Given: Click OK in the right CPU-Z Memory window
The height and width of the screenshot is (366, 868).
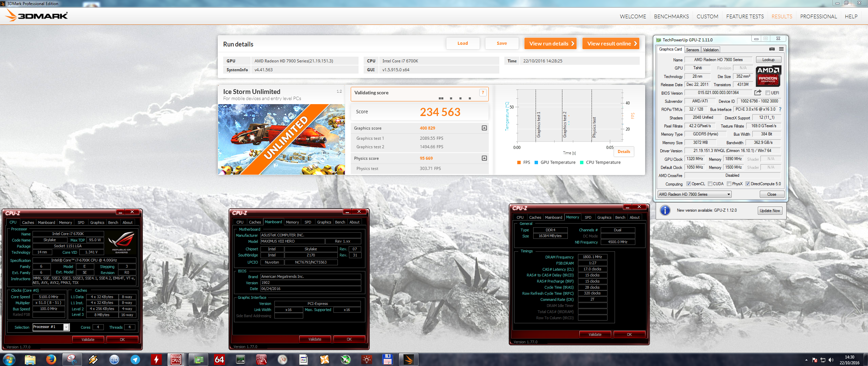Looking at the screenshot, I should tap(629, 334).
